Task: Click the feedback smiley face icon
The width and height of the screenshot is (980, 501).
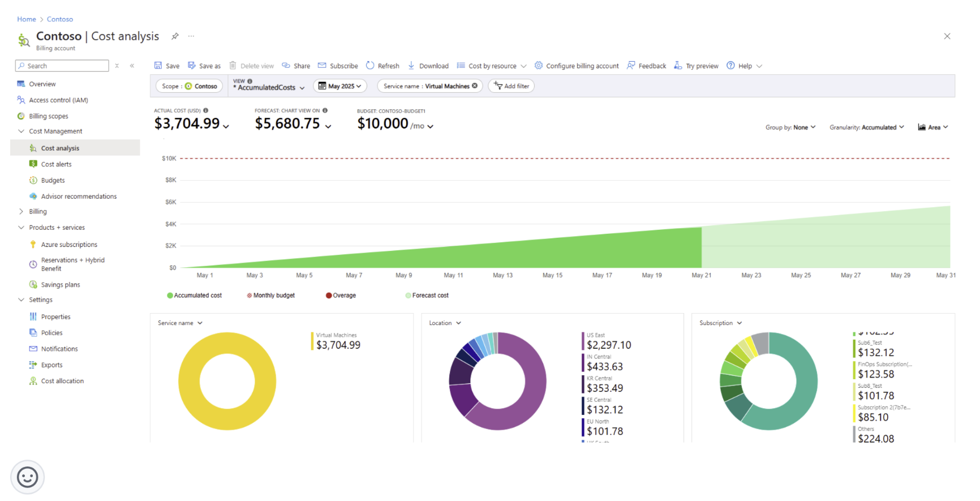Action: click(27, 477)
